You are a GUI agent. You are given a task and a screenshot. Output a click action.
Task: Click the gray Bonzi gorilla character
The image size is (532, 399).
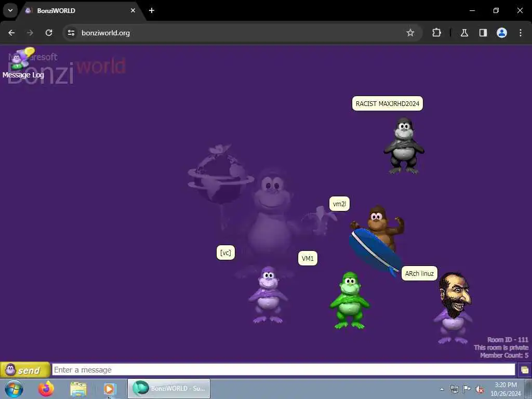[x=404, y=146]
